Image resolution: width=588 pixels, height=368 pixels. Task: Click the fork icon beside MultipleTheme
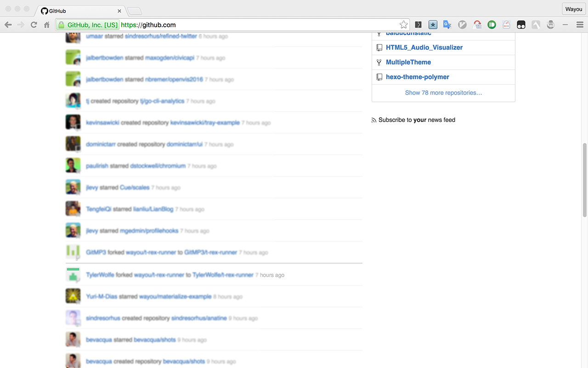[379, 63]
